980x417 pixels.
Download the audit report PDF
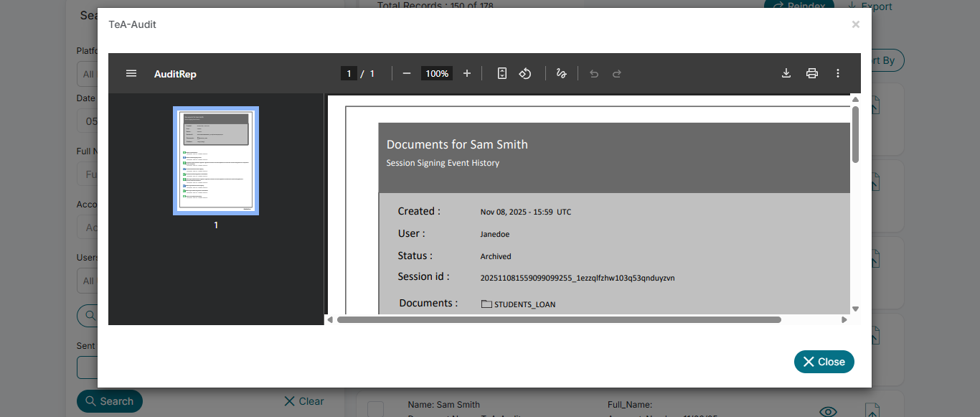tap(786, 73)
